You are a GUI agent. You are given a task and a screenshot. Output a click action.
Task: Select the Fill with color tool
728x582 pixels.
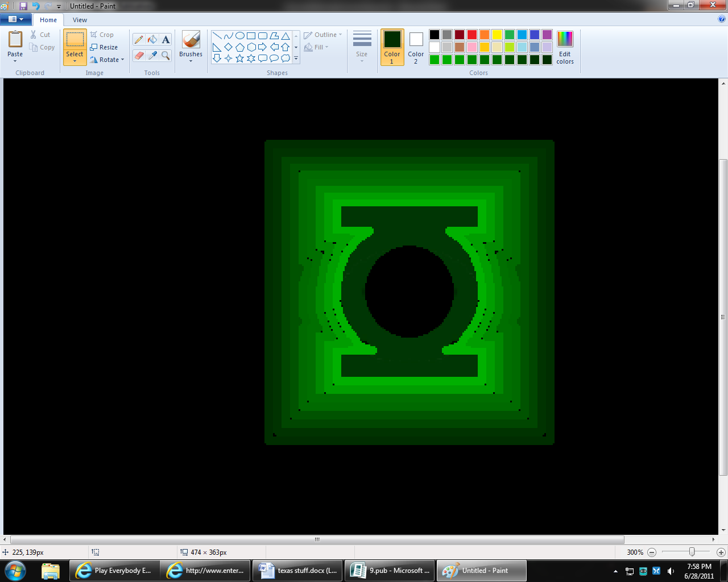point(151,39)
